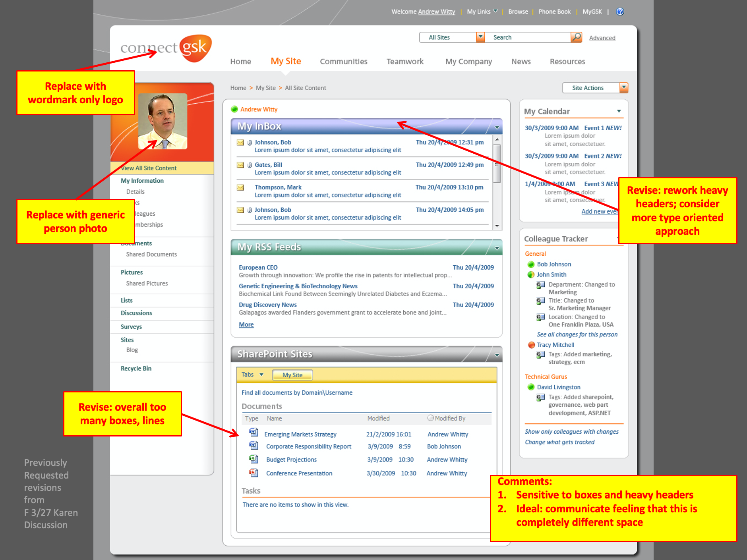Open Event 1 in My Calendar
The width and height of the screenshot is (747, 560).
pos(594,128)
